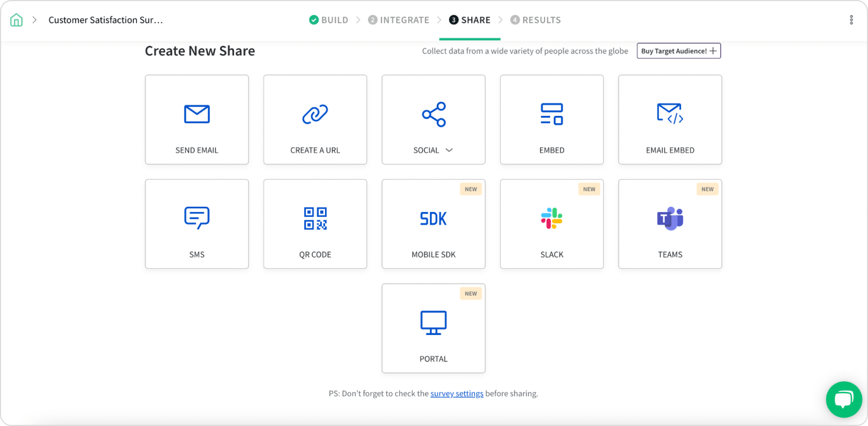868x426 pixels.
Task: Click the SMS card label
Action: point(197,254)
